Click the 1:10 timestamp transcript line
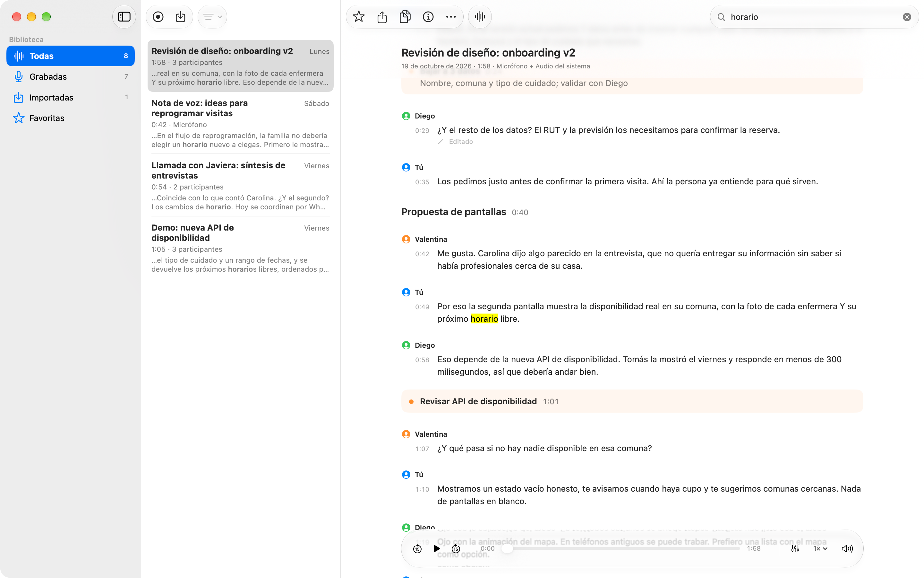 tap(422, 489)
